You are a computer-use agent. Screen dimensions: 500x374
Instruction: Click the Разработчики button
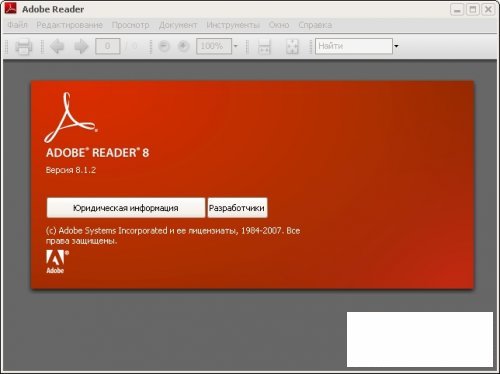pos(237,208)
